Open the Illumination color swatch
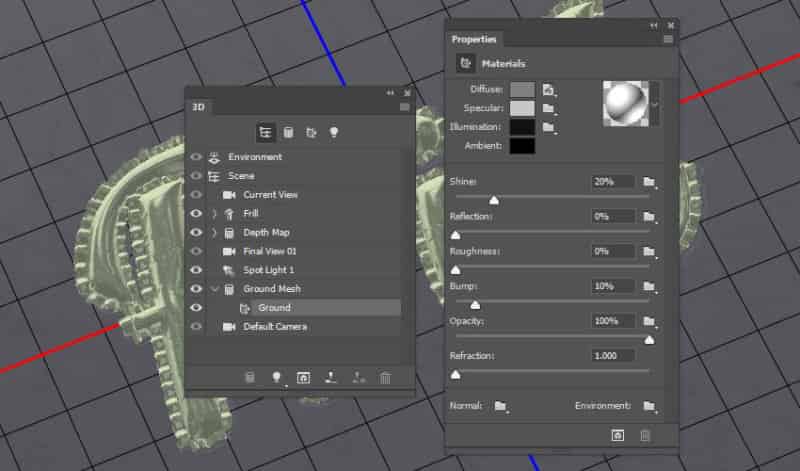 [522, 127]
